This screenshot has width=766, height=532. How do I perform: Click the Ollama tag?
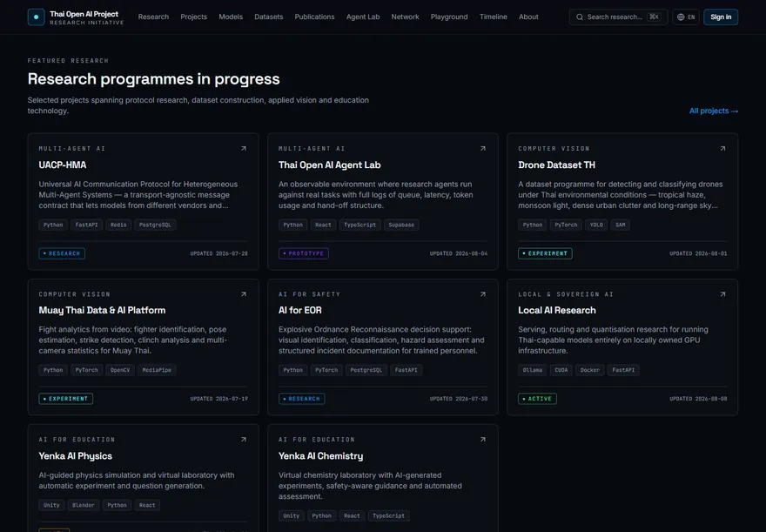point(533,370)
